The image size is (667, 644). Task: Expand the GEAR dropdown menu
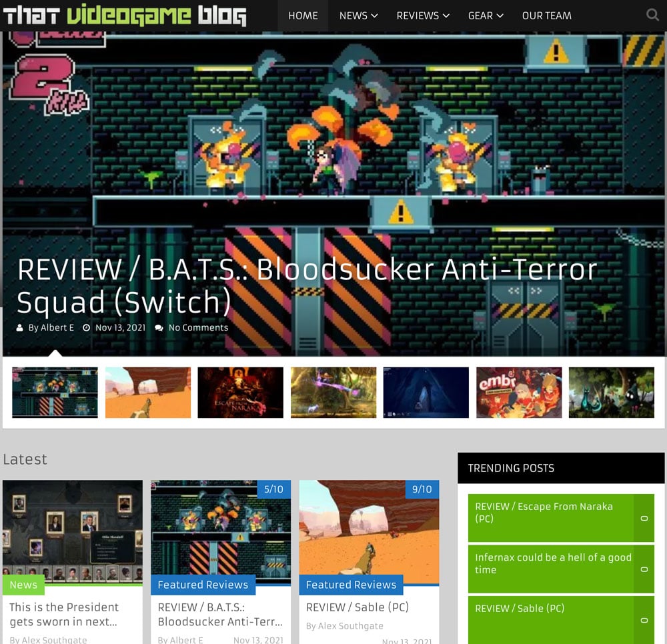coord(486,16)
